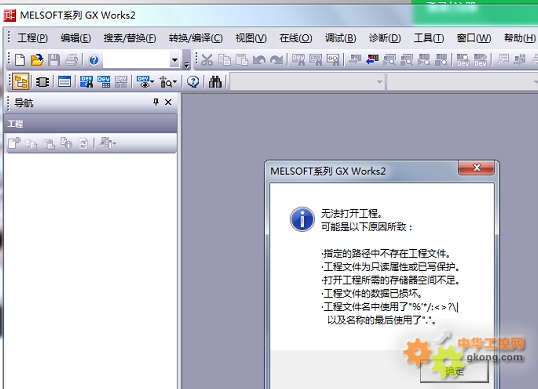
Task: Click the first blue Dev cross reference icon
Action: [86, 82]
